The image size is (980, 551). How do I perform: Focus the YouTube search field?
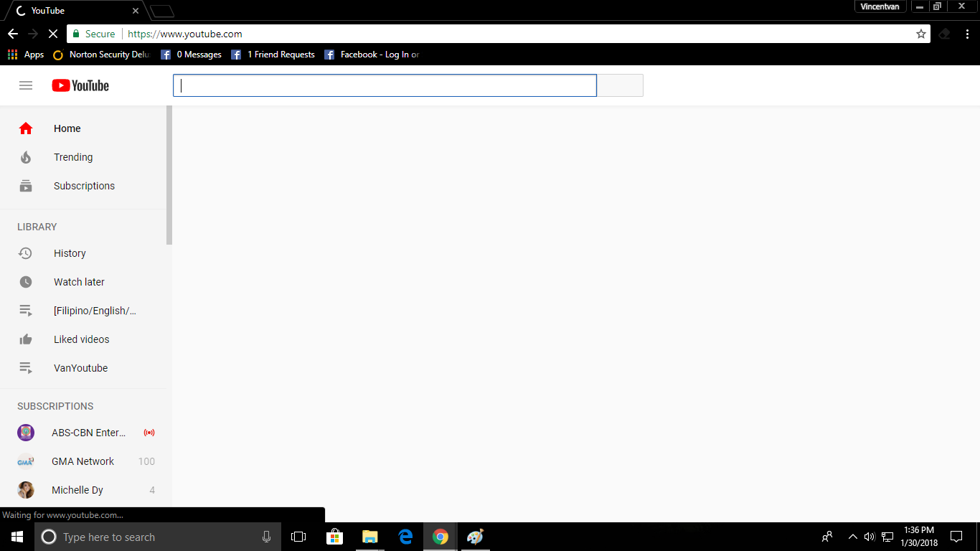385,85
